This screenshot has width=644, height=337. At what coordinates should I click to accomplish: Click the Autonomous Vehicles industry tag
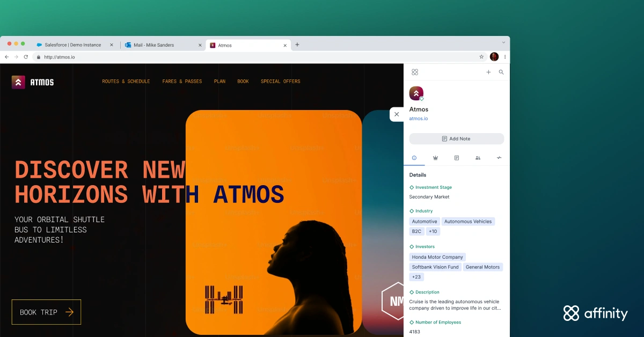point(468,222)
